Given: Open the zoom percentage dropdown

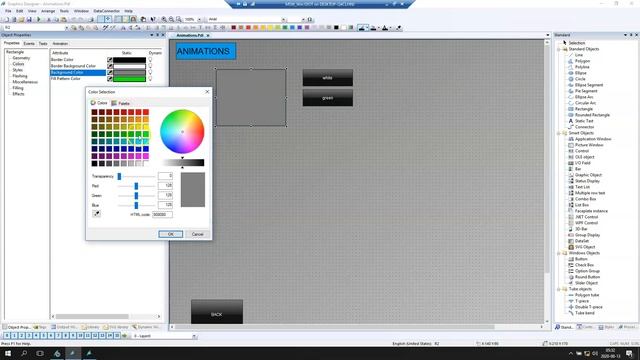Looking at the screenshot, I should point(200,20).
